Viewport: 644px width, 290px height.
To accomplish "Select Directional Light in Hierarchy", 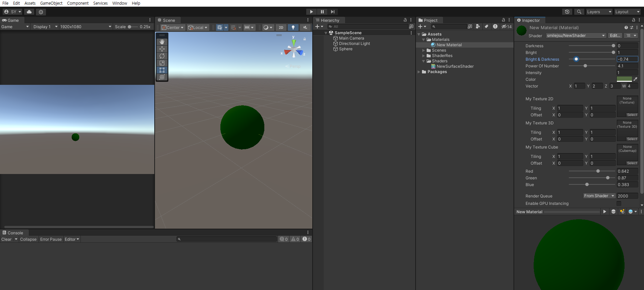I will (355, 44).
